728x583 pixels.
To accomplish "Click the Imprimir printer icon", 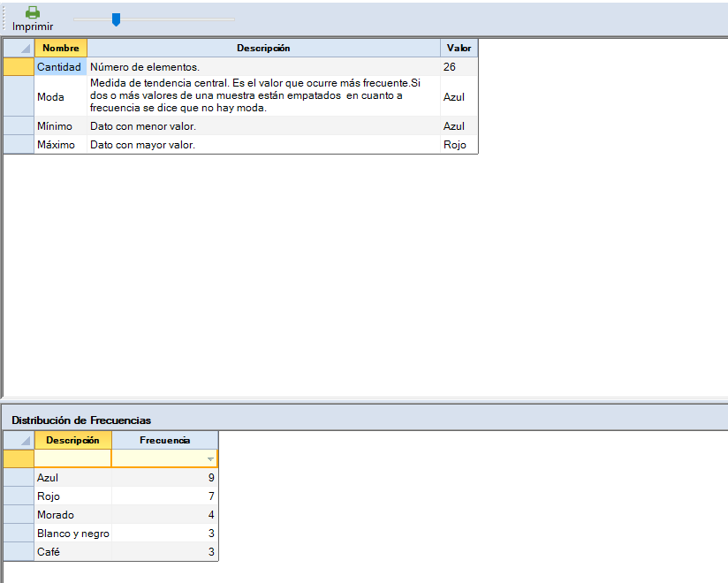I will click(x=33, y=12).
